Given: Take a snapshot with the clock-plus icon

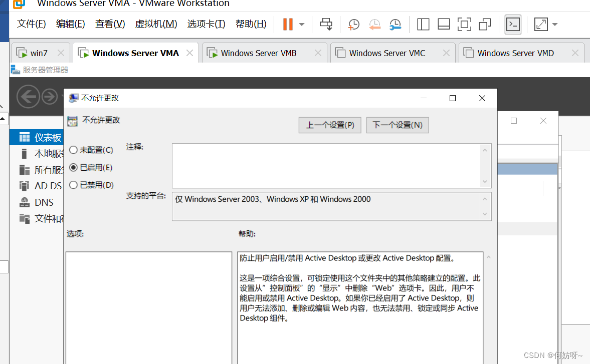Looking at the screenshot, I should tap(354, 24).
